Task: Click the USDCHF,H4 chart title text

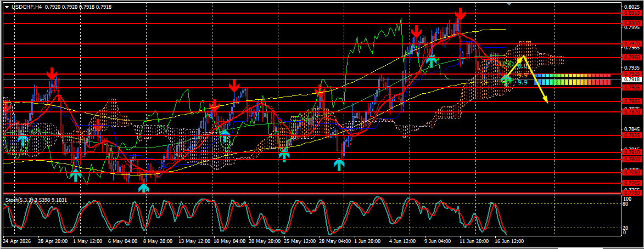Action: pyautogui.click(x=27, y=7)
